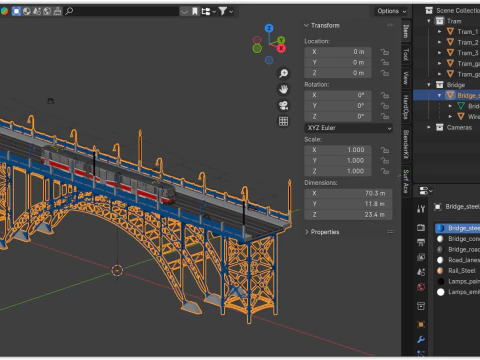Lock the Rotation Z value
Screen dimensions: 480x360
point(385,117)
